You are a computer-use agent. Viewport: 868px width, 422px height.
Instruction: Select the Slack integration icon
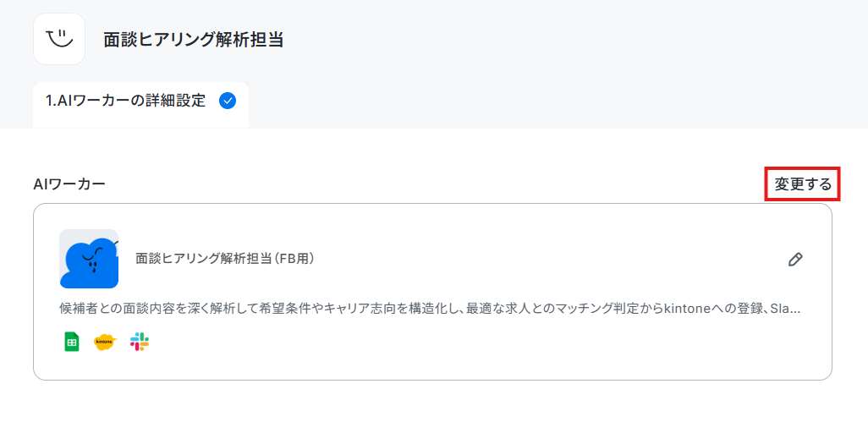[x=140, y=342]
